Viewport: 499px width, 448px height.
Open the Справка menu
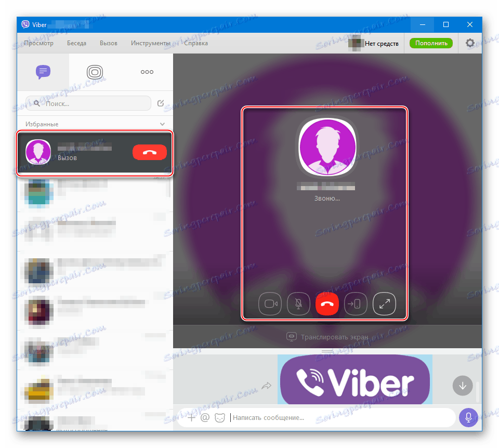tap(196, 43)
